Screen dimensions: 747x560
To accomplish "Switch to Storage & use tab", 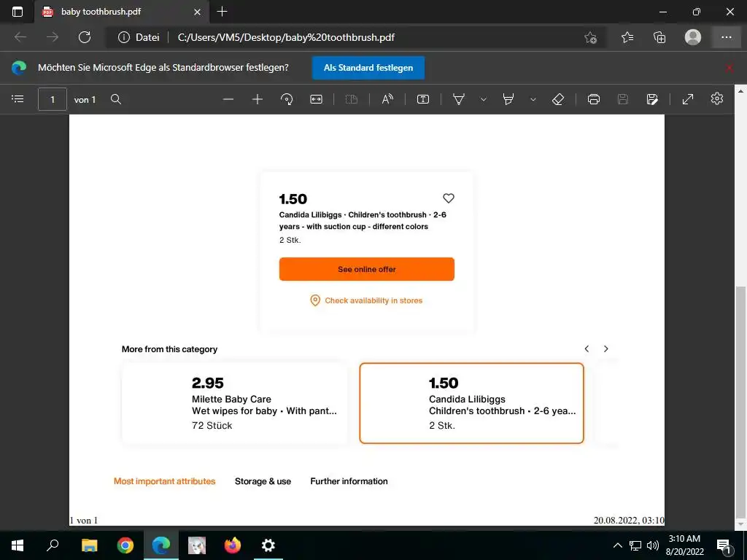I will (x=263, y=481).
